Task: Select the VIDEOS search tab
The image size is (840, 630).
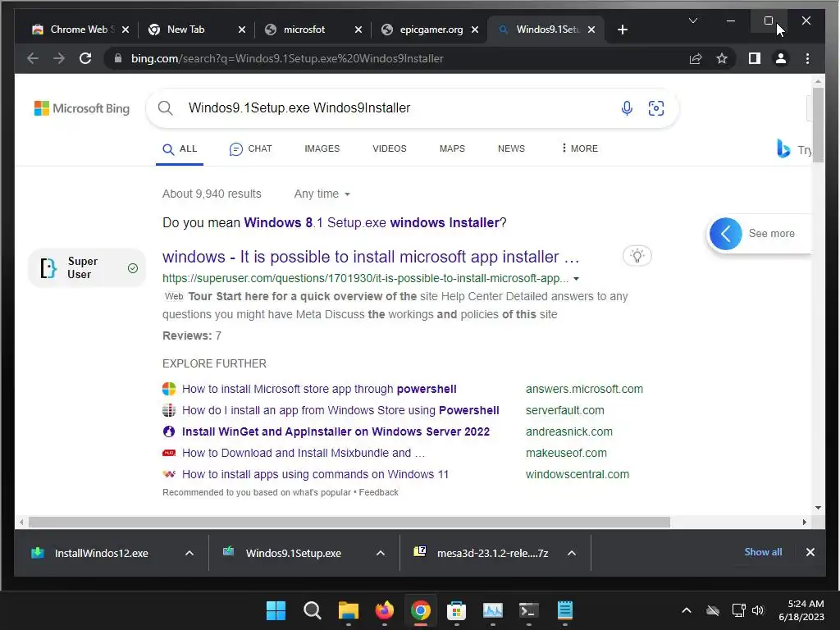Action: (x=390, y=149)
